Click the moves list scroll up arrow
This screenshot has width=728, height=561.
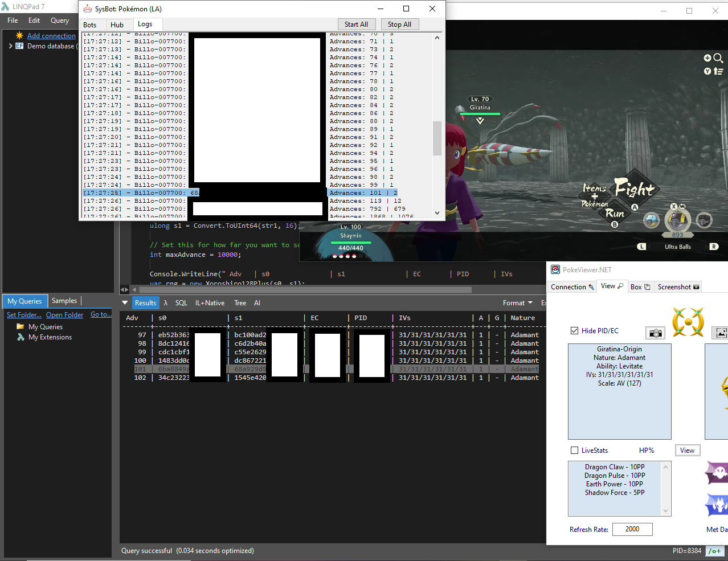click(x=665, y=467)
